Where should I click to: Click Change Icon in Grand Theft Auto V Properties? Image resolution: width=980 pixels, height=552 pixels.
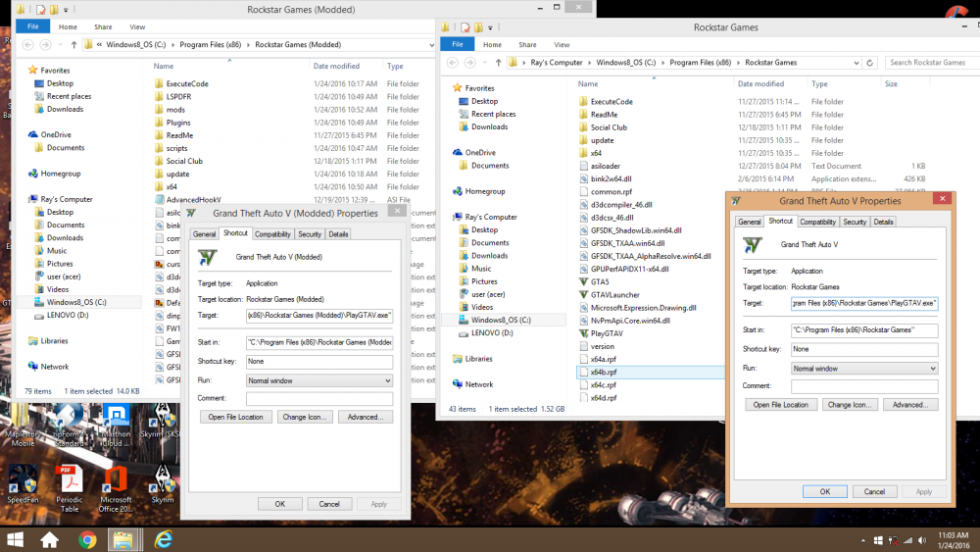pyautogui.click(x=850, y=405)
